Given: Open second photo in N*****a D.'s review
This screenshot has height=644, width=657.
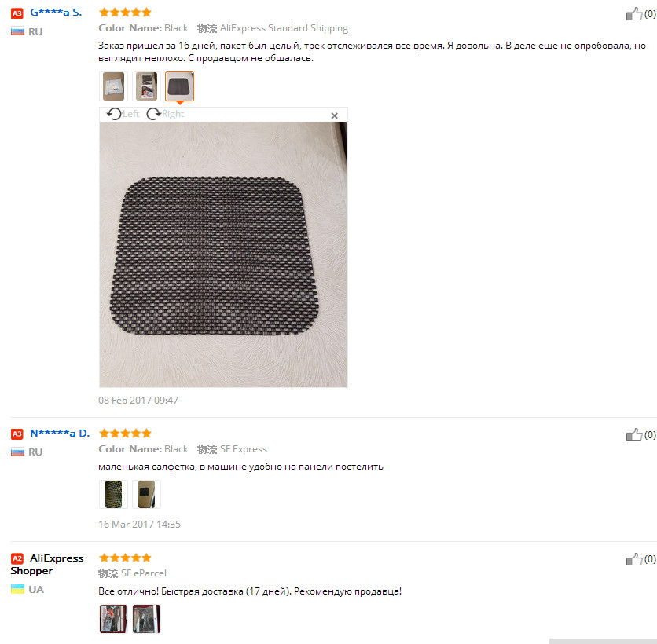Looking at the screenshot, I should coord(146,494).
